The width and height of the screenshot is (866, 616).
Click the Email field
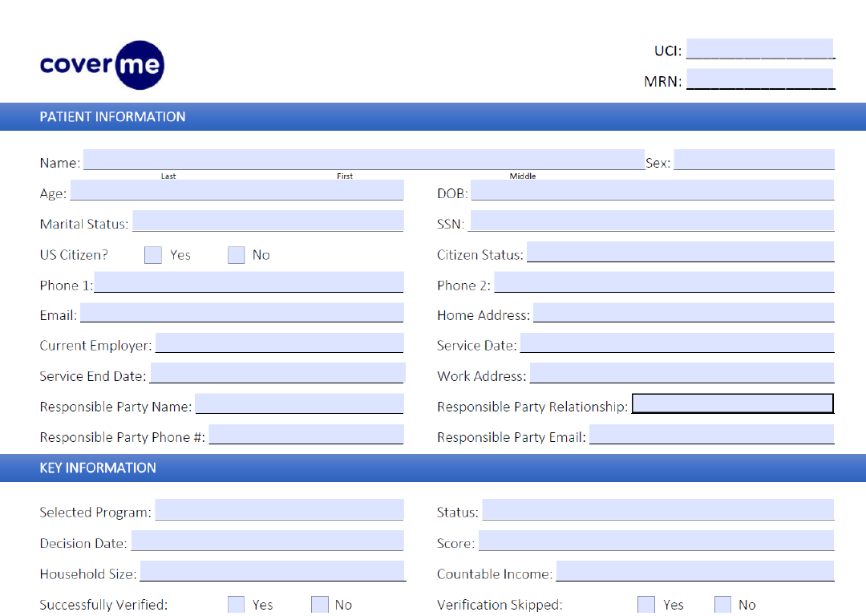tap(241, 313)
